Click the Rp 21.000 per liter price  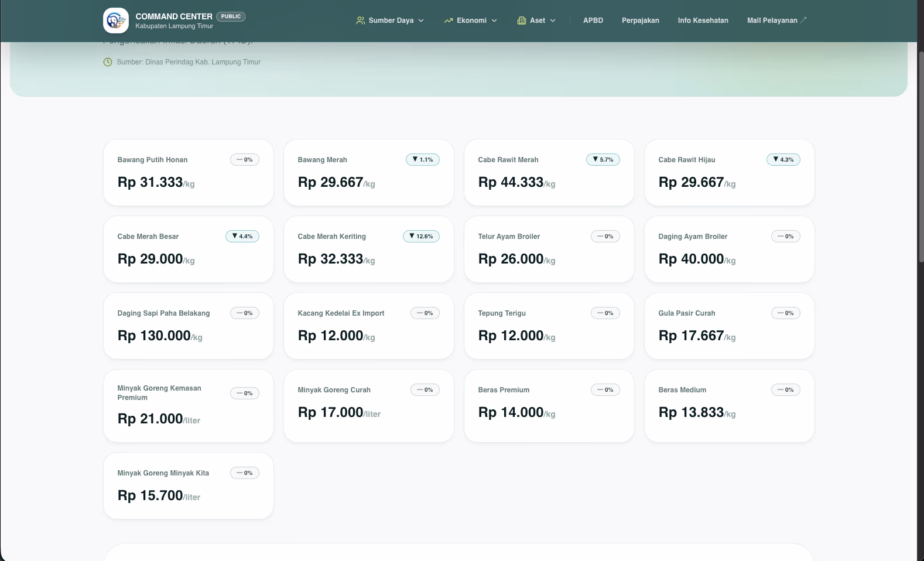(x=159, y=419)
